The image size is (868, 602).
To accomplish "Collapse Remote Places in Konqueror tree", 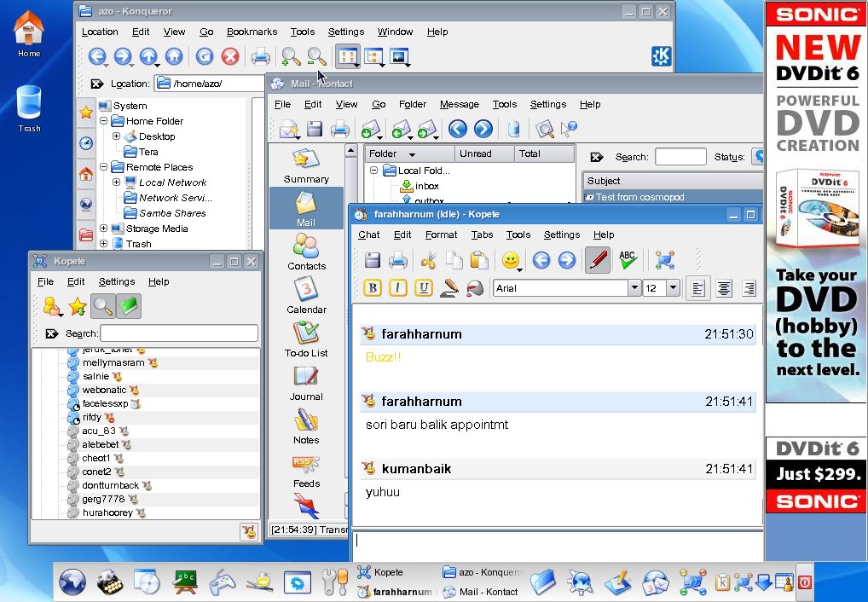I will pyautogui.click(x=103, y=166).
